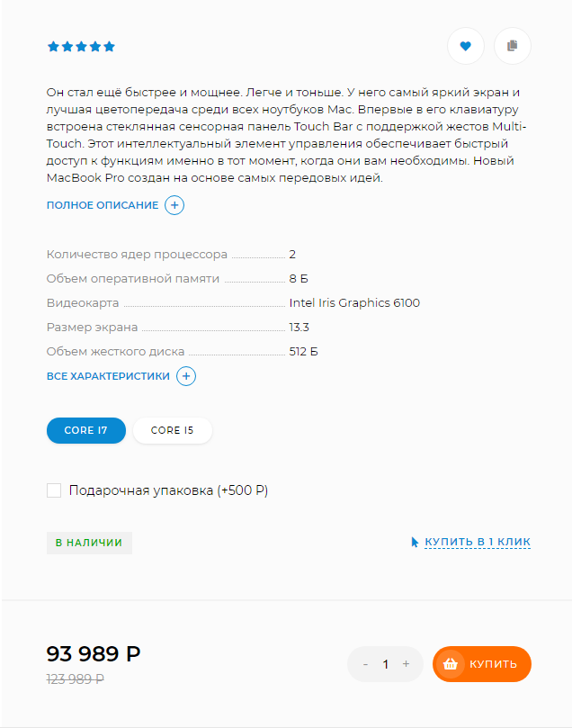Viewport: 572px width, 728px height.
Task: Click the five-star rating
Action: click(81, 47)
